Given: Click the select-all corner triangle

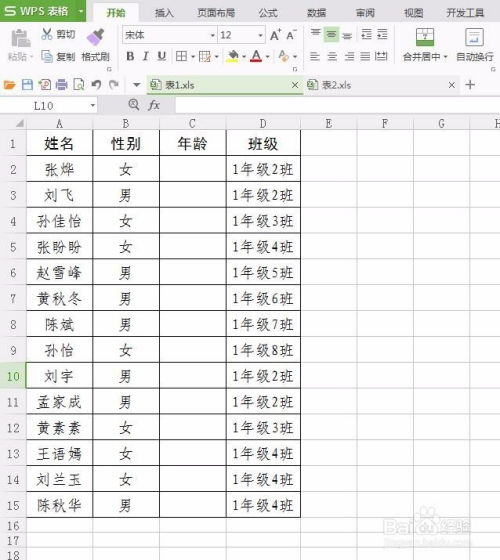Looking at the screenshot, I should click(x=19, y=124).
